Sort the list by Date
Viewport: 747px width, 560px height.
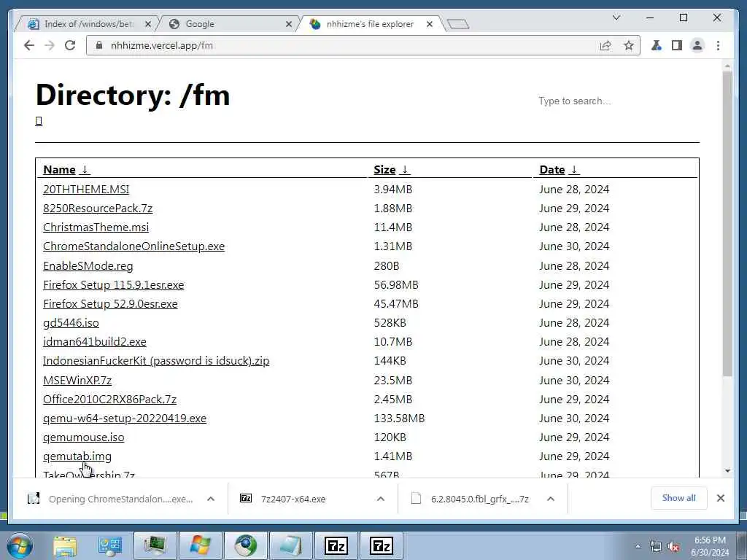pos(560,169)
